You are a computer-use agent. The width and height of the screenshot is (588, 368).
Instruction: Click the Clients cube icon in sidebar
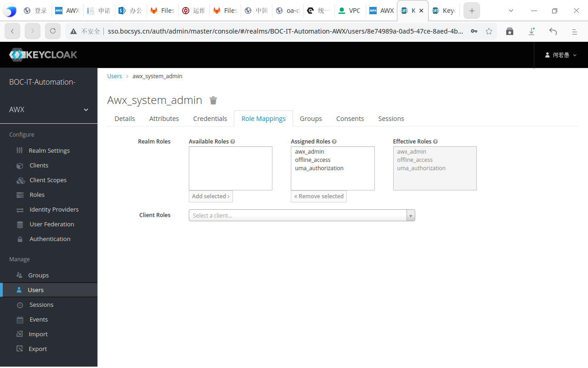(x=20, y=166)
